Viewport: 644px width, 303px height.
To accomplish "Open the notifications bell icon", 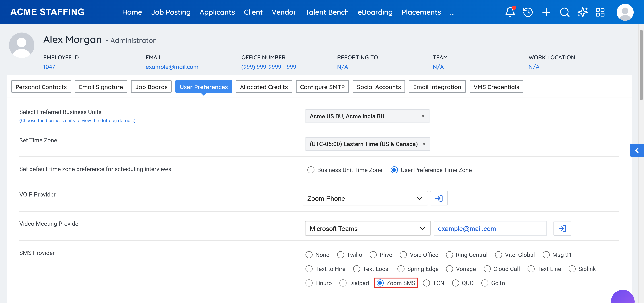I will [x=510, y=12].
